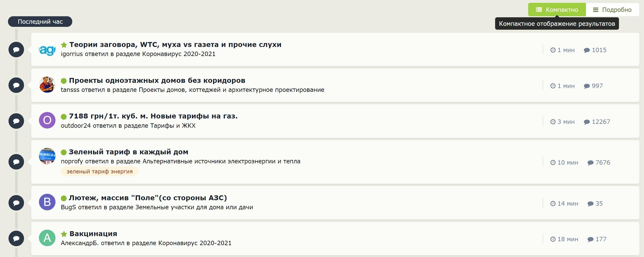Image resolution: width=644 pixels, height=257 pixels.
Task: Click 1 мин timestamp for Проекты одноэтажных домов
Action: [x=562, y=86]
